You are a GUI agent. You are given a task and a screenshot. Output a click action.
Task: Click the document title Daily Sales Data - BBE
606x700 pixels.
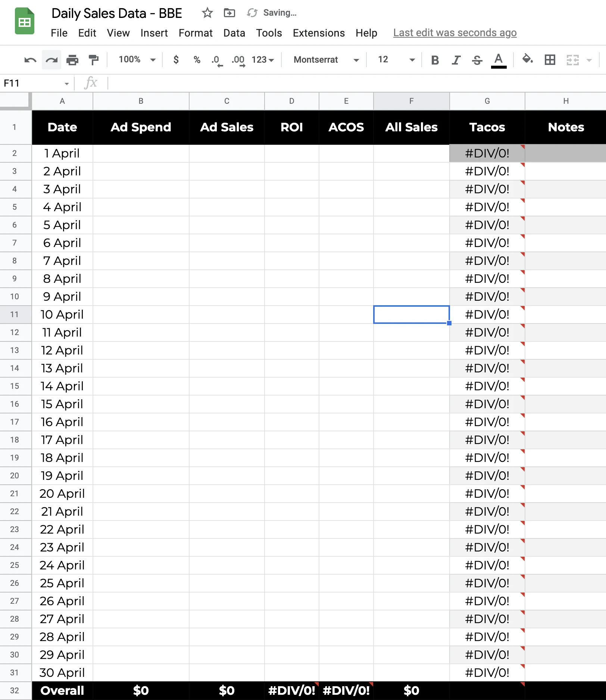(117, 13)
